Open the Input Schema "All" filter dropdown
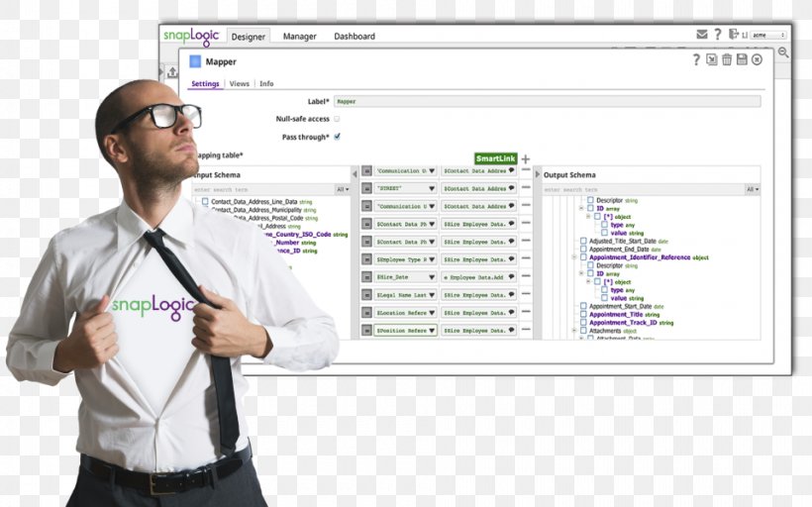This screenshot has width=812, height=507. click(343, 189)
